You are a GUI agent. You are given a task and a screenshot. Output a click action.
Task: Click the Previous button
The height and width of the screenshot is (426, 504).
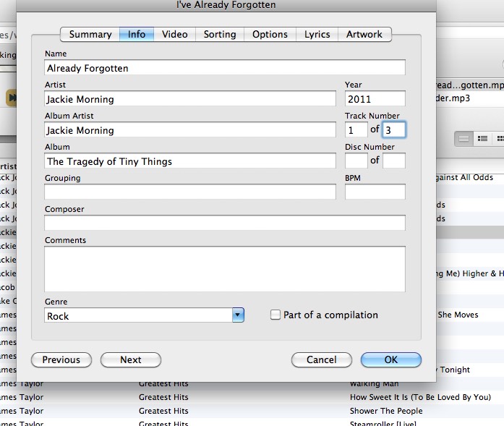(61, 359)
